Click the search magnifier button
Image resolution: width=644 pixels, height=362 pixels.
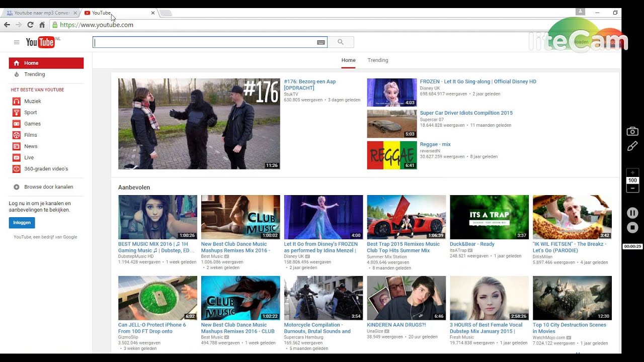tap(341, 42)
